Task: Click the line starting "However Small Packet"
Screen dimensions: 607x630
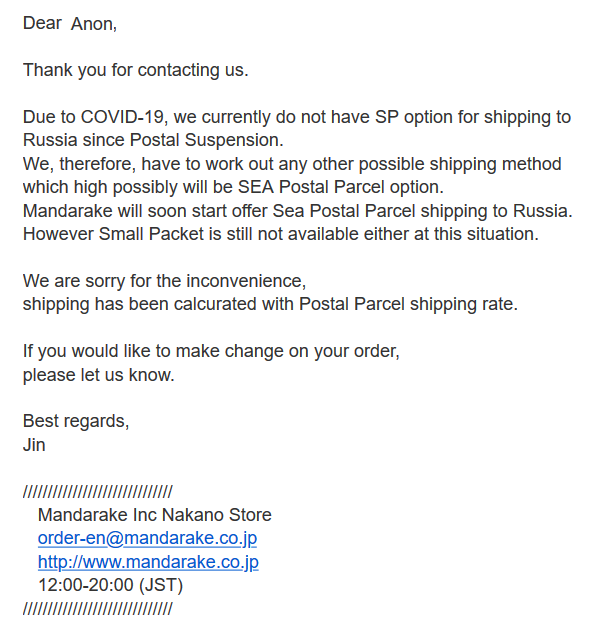Action: [281, 234]
